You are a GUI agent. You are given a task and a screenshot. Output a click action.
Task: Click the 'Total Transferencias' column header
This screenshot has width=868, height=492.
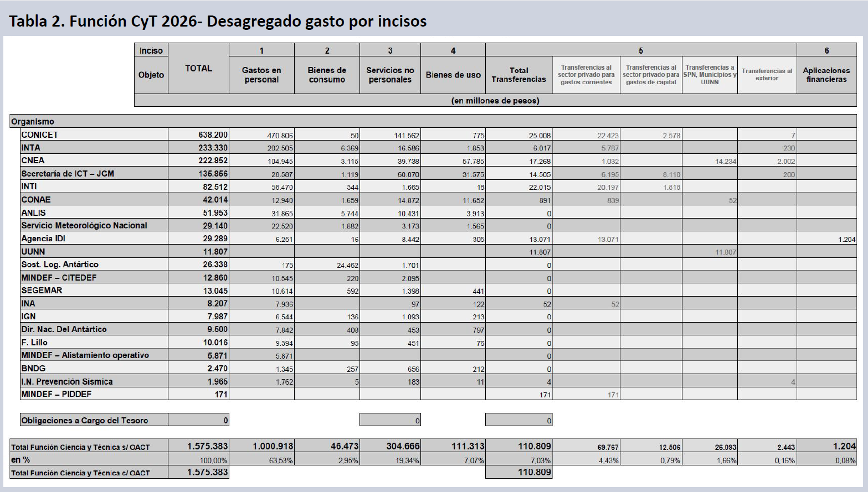[x=518, y=75]
